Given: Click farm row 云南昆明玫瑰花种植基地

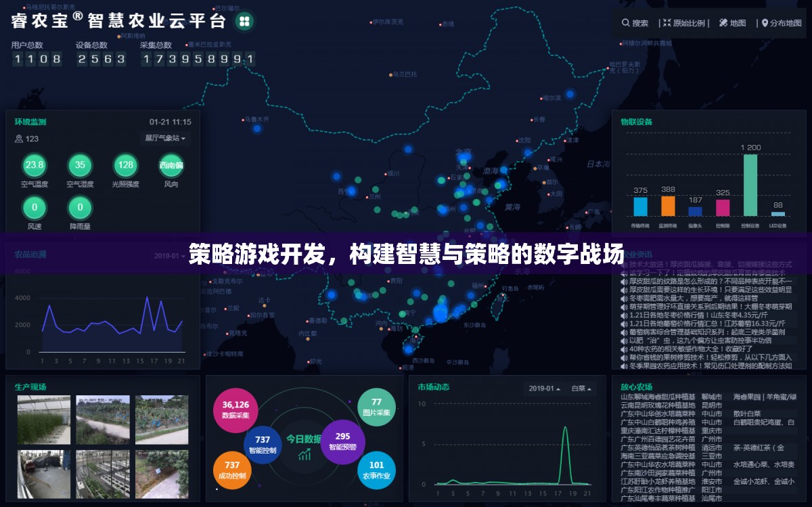Looking at the screenshot, I should (708, 405).
